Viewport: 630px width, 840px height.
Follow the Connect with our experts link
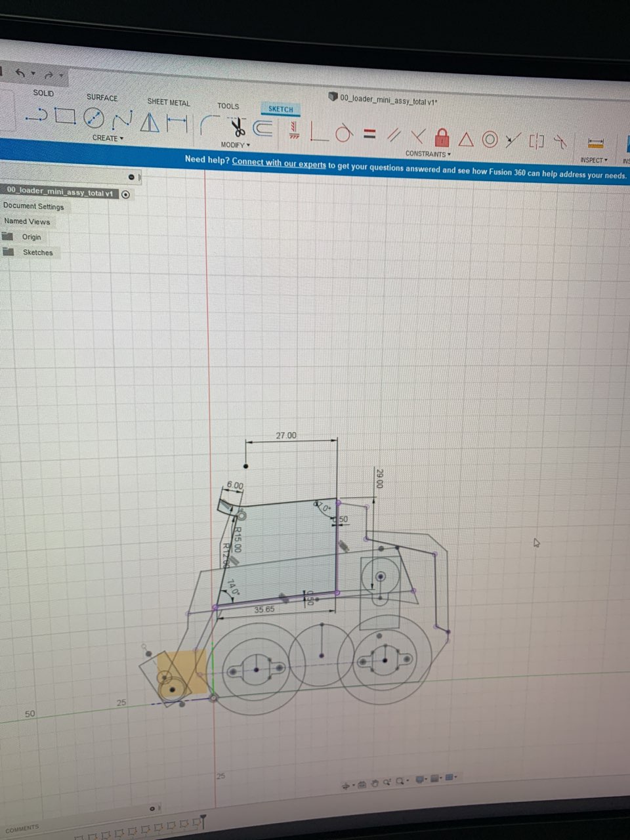point(279,163)
